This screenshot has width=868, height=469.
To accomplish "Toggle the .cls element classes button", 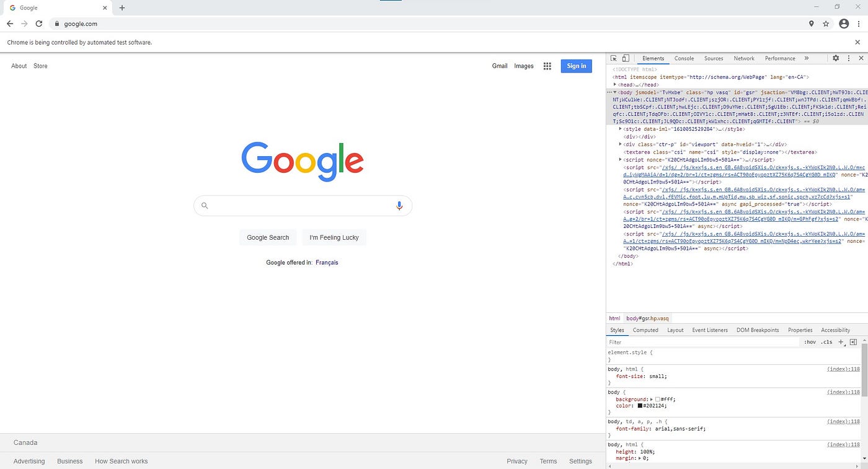I will click(x=826, y=342).
